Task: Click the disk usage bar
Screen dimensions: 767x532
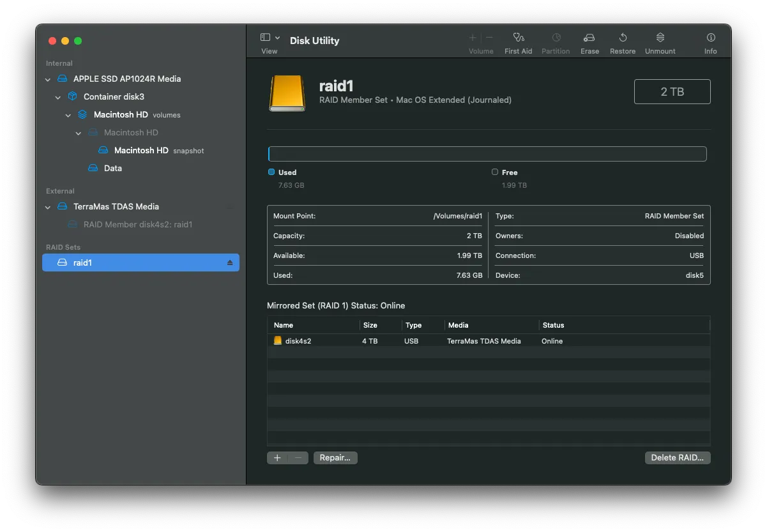Action: coord(487,154)
